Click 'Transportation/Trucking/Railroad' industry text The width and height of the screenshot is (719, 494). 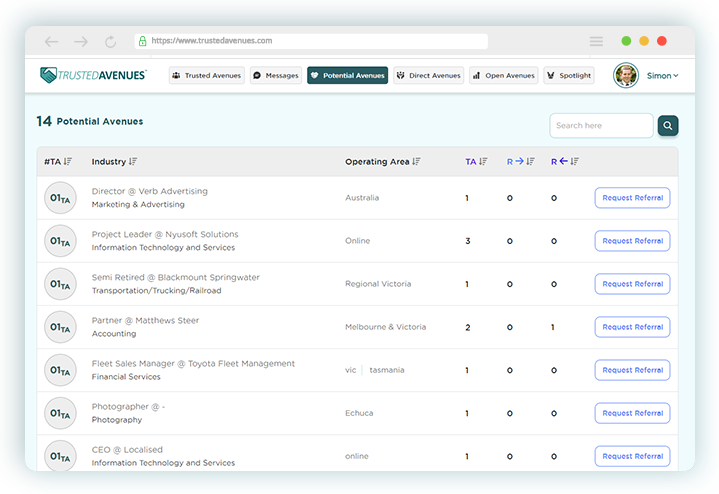click(x=156, y=291)
